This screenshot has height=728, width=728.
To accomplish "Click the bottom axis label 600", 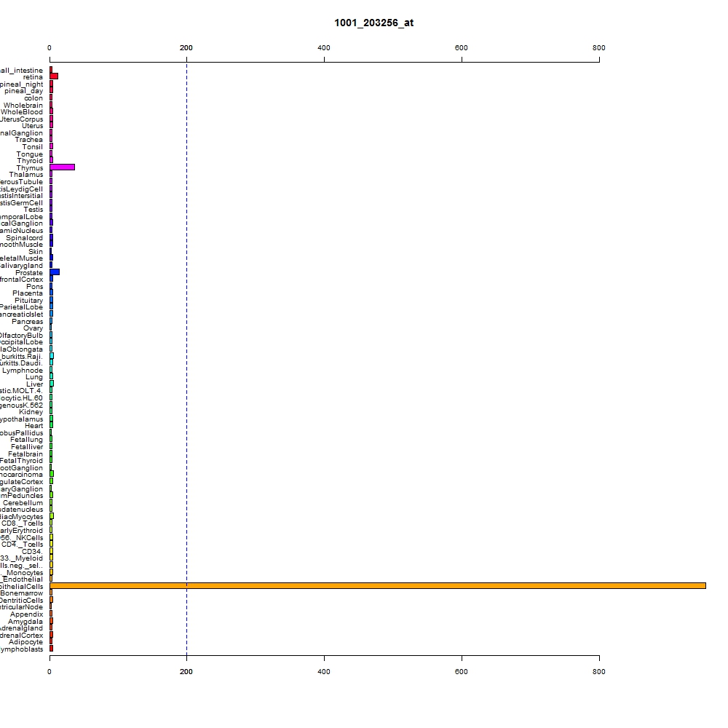I will point(461,671).
